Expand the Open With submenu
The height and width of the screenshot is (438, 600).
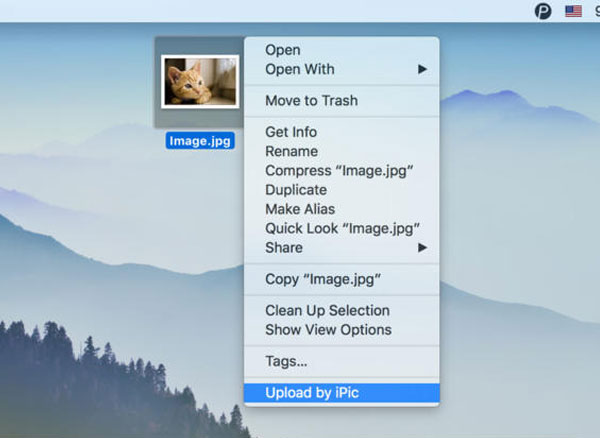pyautogui.click(x=342, y=69)
